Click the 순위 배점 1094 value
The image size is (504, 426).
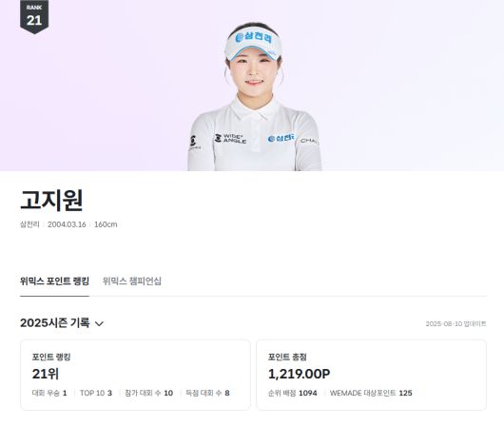pyautogui.click(x=293, y=393)
